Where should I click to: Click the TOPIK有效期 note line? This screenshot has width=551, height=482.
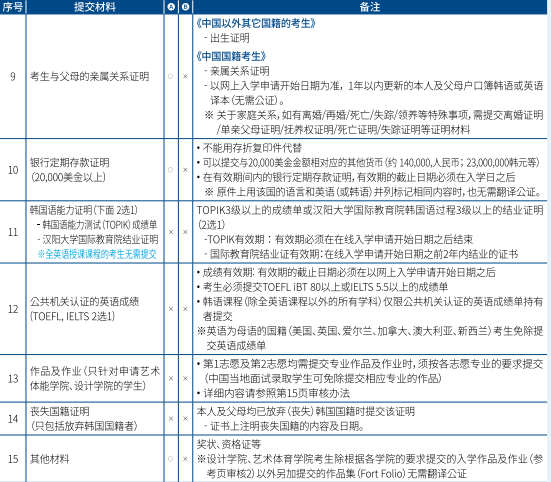pos(338,239)
